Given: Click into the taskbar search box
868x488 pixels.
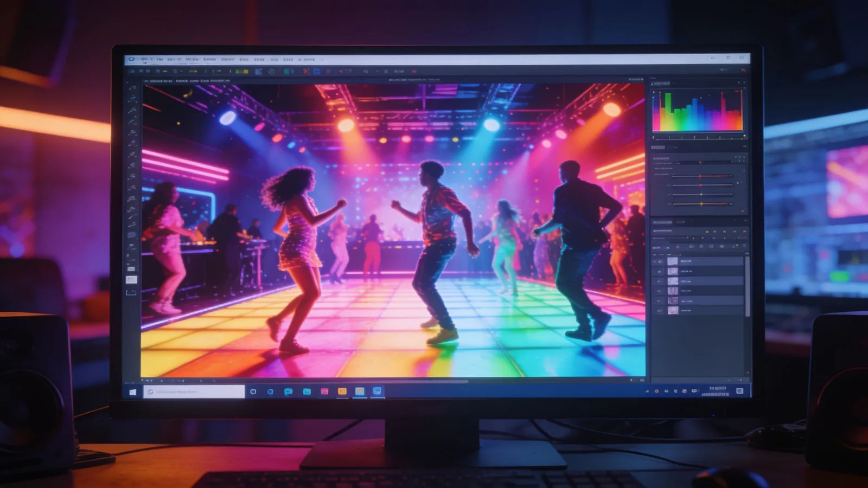Looking at the screenshot, I should [x=194, y=391].
